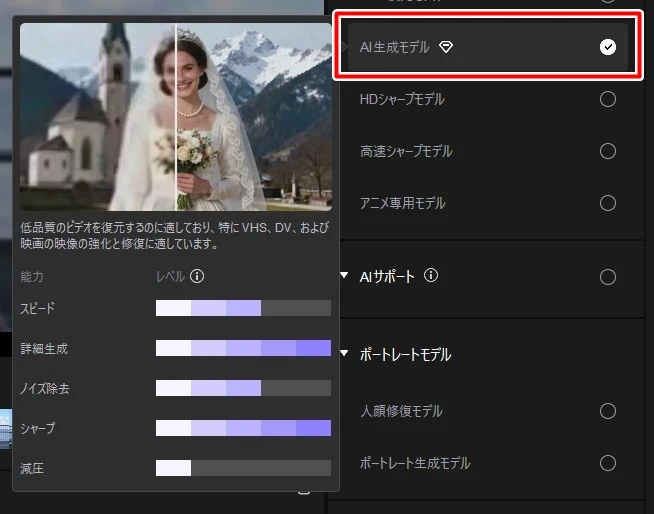Collapse the ポートレートモデル section triangle
The height and width of the screenshot is (514, 654).
pyautogui.click(x=344, y=353)
